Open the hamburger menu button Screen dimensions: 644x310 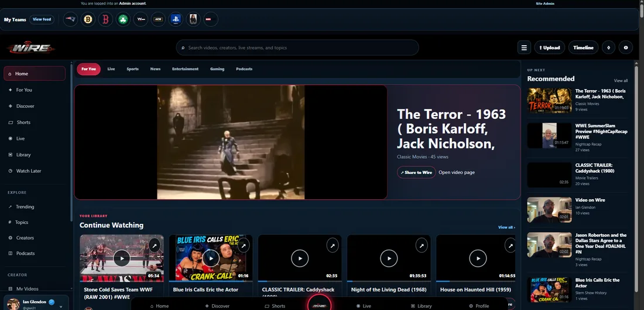point(524,47)
